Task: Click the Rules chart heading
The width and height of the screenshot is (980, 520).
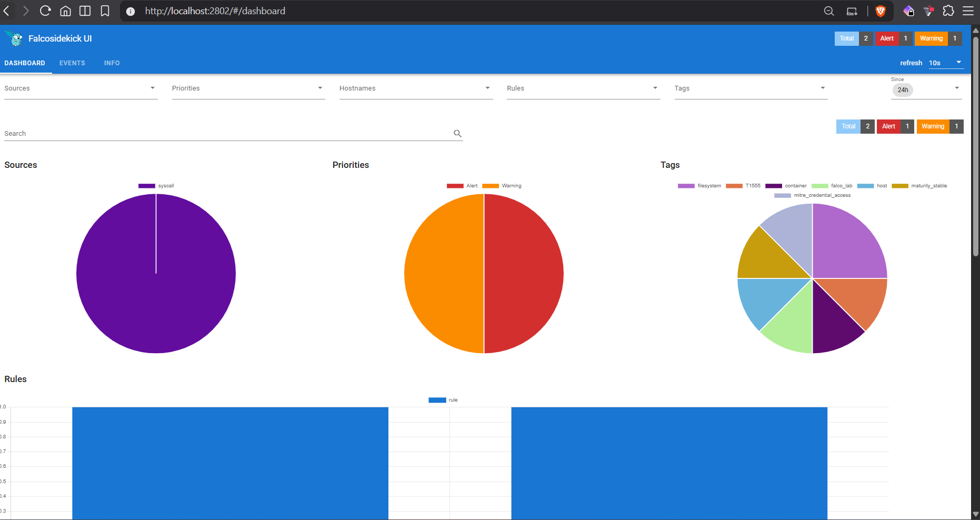Action: coord(15,379)
